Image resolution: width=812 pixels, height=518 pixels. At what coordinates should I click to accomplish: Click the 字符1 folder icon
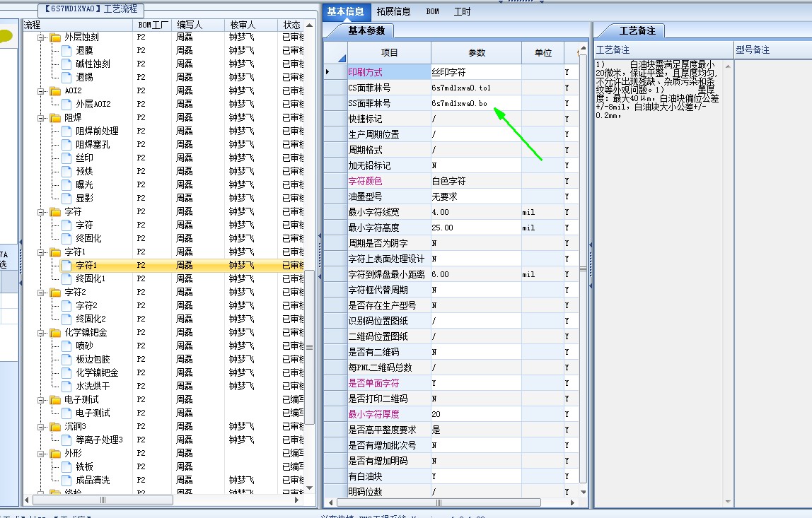tap(55, 252)
